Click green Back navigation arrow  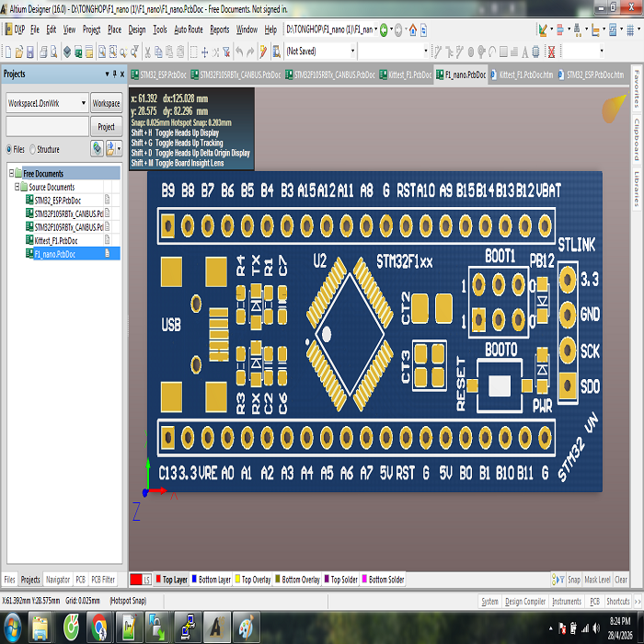384,30
